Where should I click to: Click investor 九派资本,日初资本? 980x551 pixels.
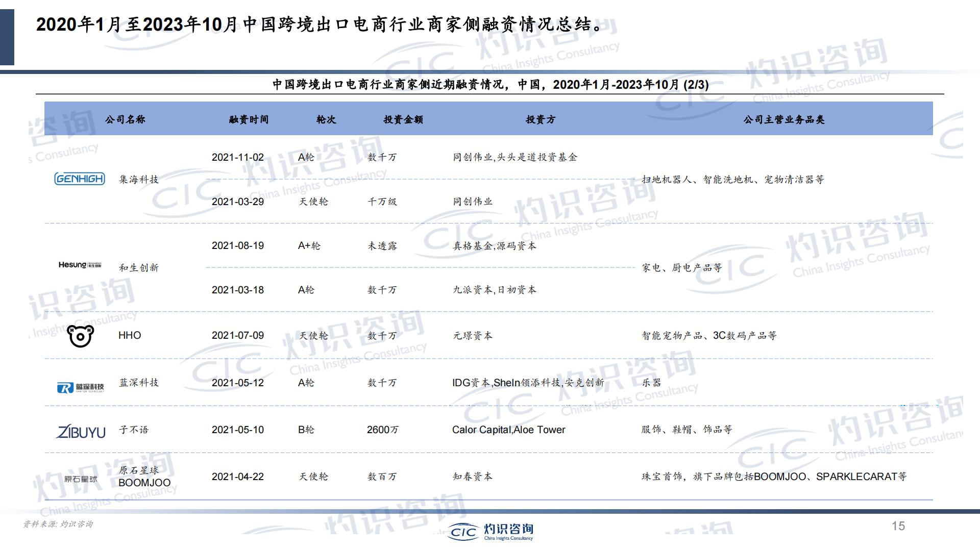495,290
